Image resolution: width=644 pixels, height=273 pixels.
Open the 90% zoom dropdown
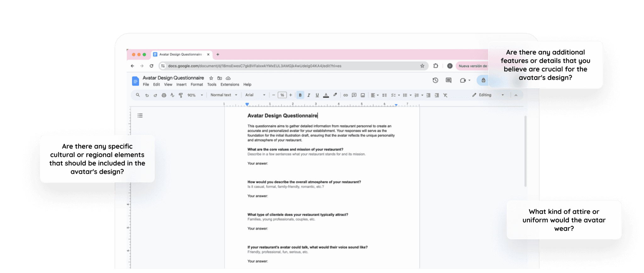click(195, 95)
